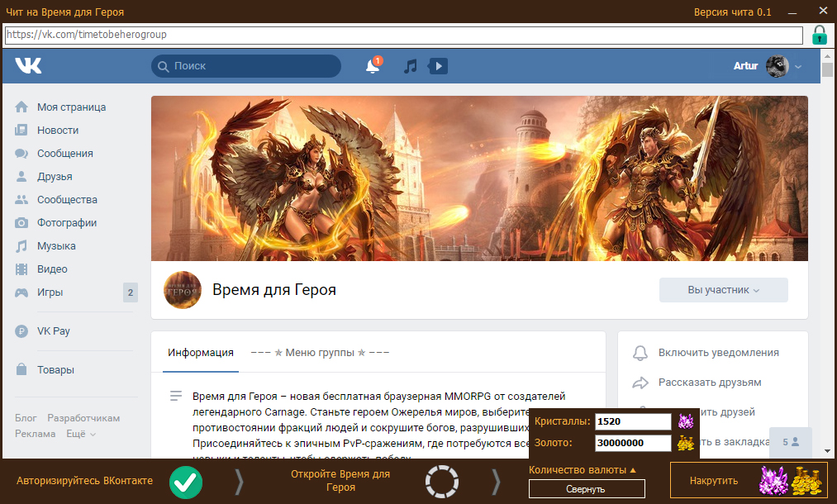This screenshot has width=837, height=504.
Task: Open the Вы участник dropdown button
Action: pyautogui.click(x=723, y=290)
